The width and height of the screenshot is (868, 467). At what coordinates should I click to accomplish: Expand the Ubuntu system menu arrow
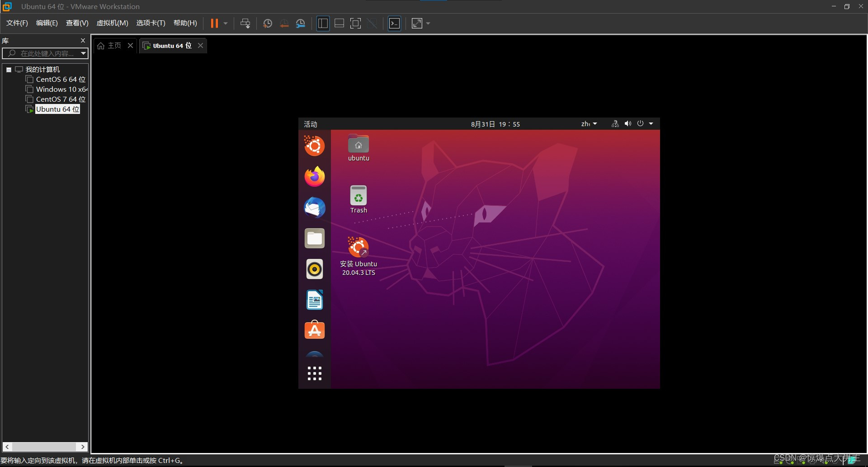pos(651,124)
